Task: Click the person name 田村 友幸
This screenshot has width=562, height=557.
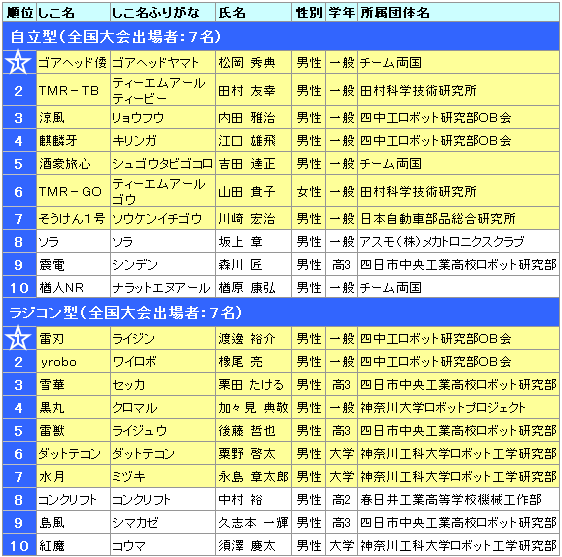Action: [x=247, y=90]
